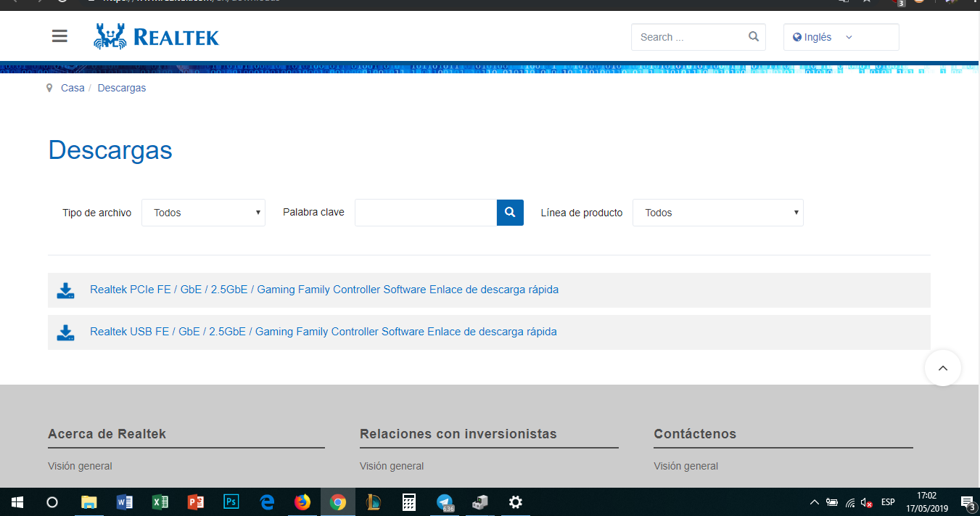The width and height of the screenshot is (980, 516).
Task: Launch Excel from the taskbar
Action: pyautogui.click(x=160, y=502)
